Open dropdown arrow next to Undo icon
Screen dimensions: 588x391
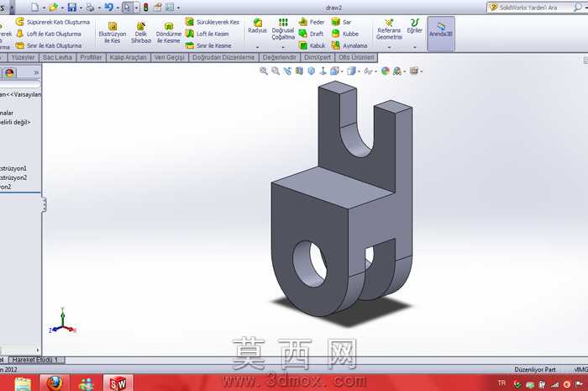[x=118, y=8]
